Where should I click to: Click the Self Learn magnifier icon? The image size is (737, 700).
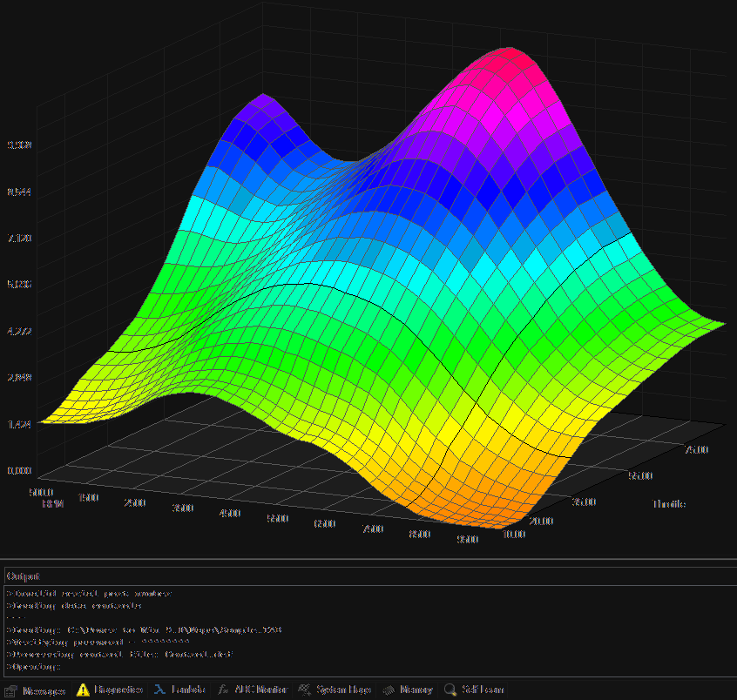(x=450, y=690)
